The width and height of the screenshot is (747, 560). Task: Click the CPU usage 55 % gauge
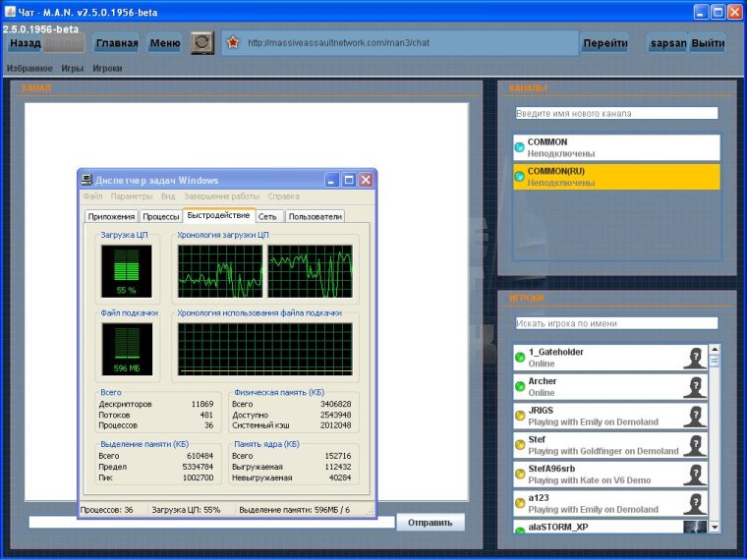[x=126, y=271]
